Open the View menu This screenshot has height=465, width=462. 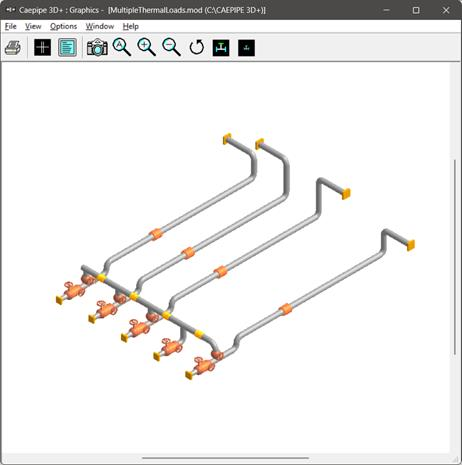(33, 26)
